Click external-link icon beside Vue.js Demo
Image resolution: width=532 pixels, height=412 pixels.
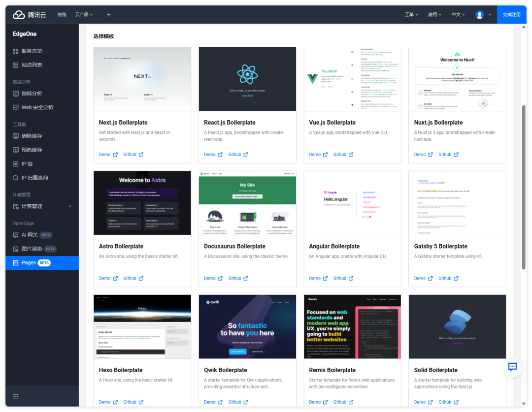pyautogui.click(x=326, y=154)
